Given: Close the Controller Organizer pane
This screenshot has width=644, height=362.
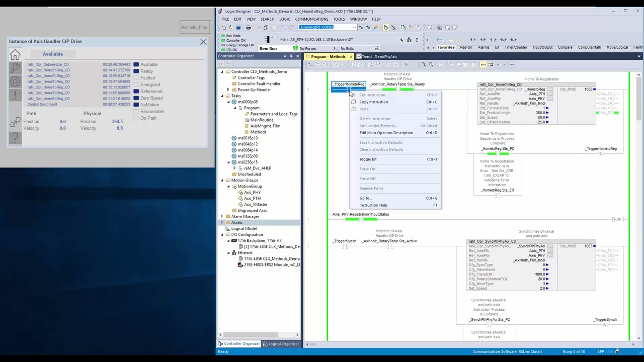Looking at the screenshot, I should point(297,56).
